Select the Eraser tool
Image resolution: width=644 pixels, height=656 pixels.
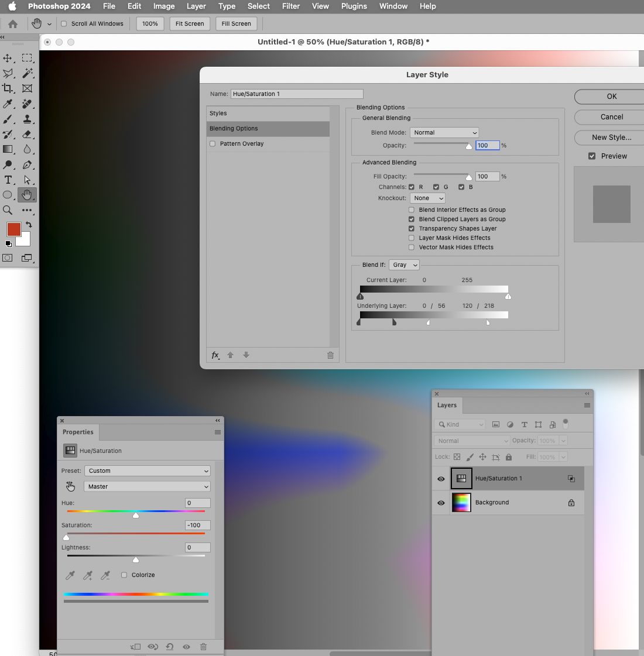pos(27,134)
